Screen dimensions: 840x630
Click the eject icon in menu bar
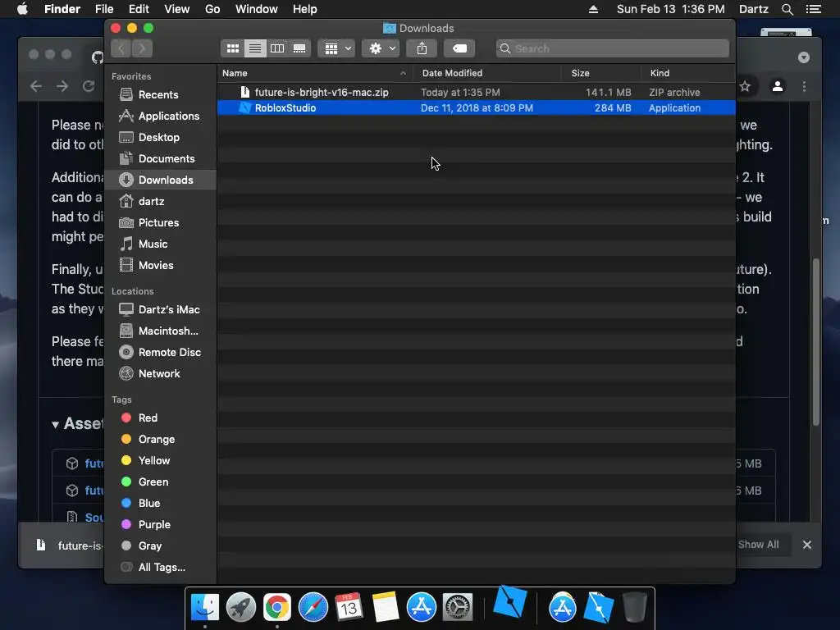593,9
